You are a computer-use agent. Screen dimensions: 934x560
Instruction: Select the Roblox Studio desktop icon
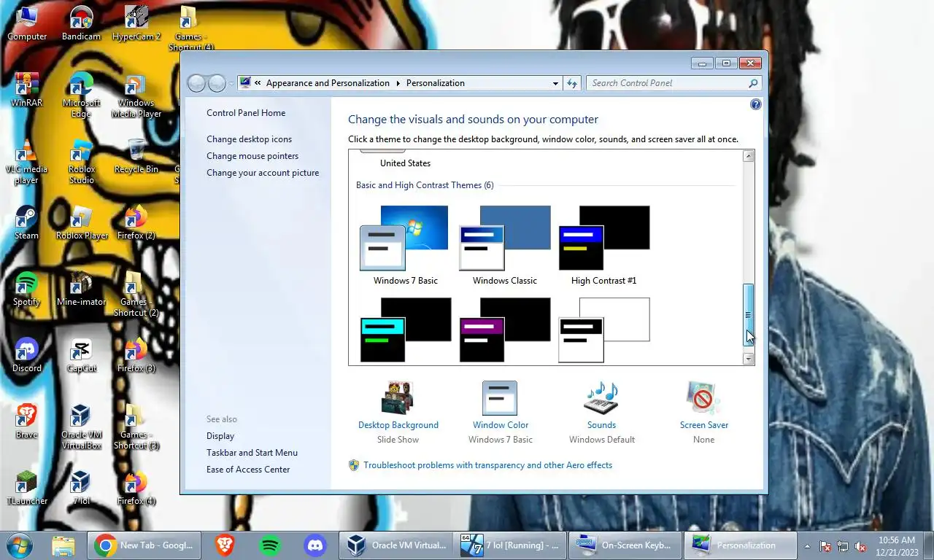pos(81,161)
